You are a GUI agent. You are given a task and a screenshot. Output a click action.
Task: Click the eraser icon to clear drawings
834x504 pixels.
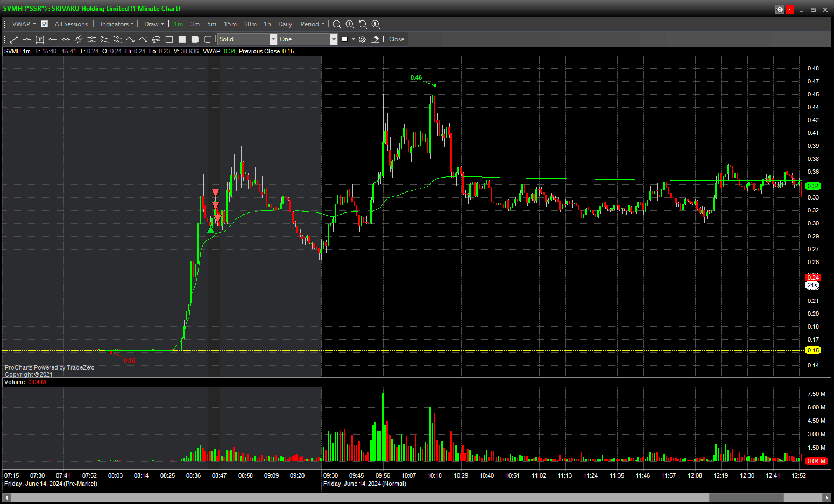[x=375, y=39]
